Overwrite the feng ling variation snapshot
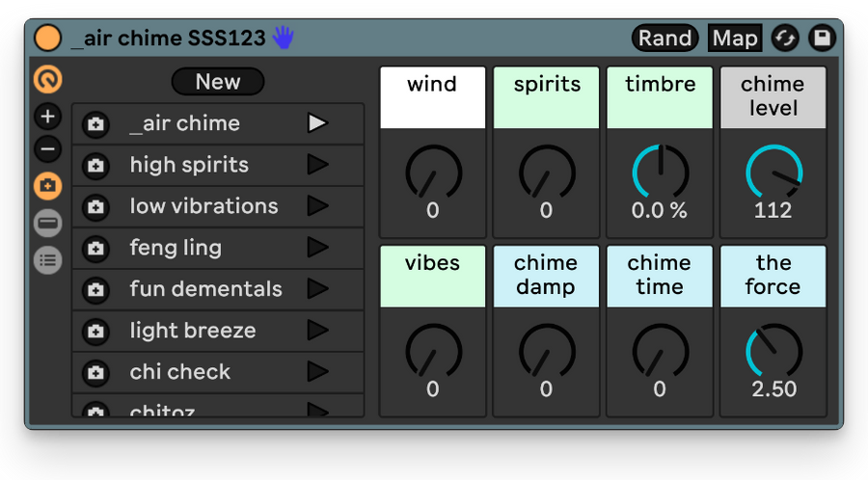Image resolution: width=868 pixels, height=480 pixels. (x=95, y=249)
